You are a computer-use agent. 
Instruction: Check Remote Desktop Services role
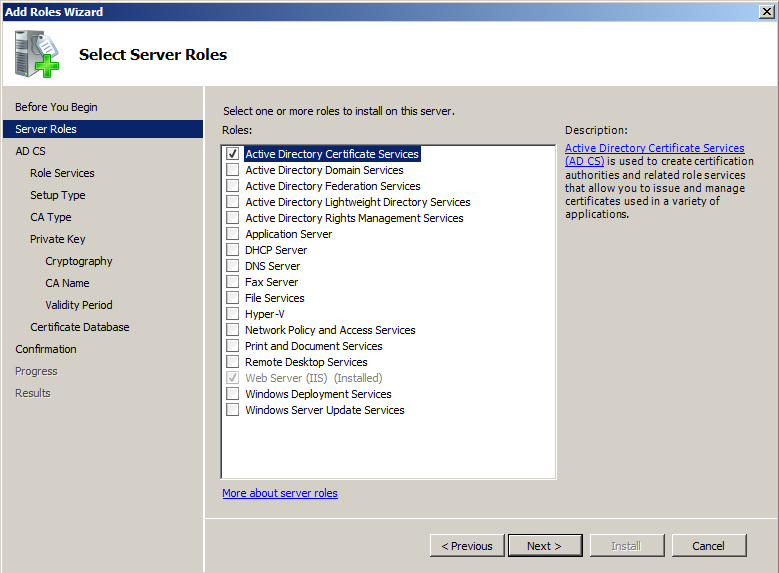(x=233, y=362)
